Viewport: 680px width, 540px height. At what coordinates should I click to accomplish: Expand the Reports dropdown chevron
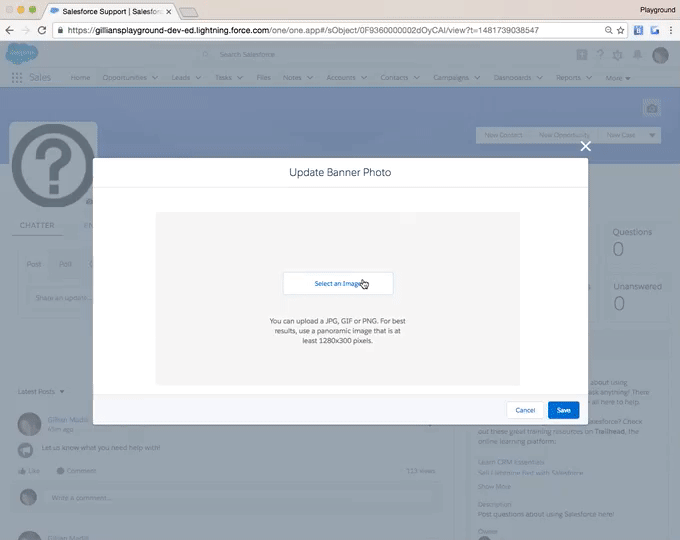tap(589, 78)
